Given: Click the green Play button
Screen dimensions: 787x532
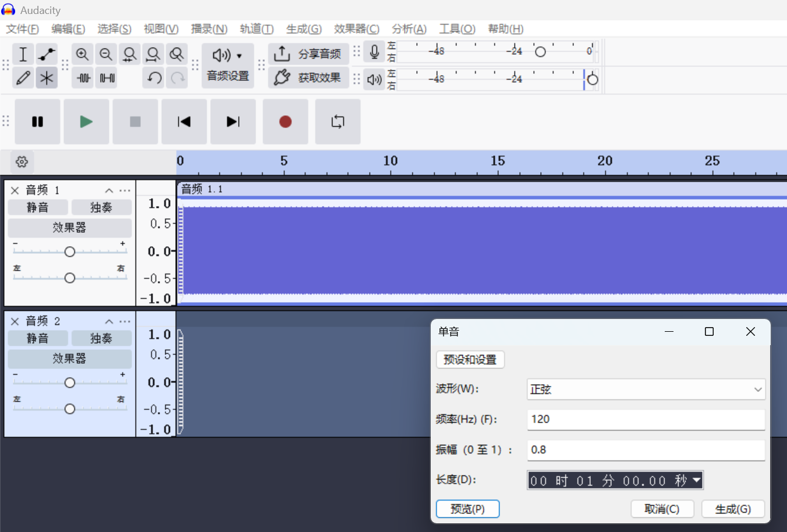Looking at the screenshot, I should 86,122.
